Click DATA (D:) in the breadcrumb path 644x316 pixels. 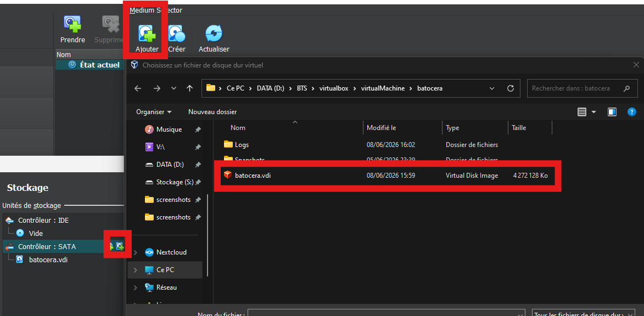[271, 88]
